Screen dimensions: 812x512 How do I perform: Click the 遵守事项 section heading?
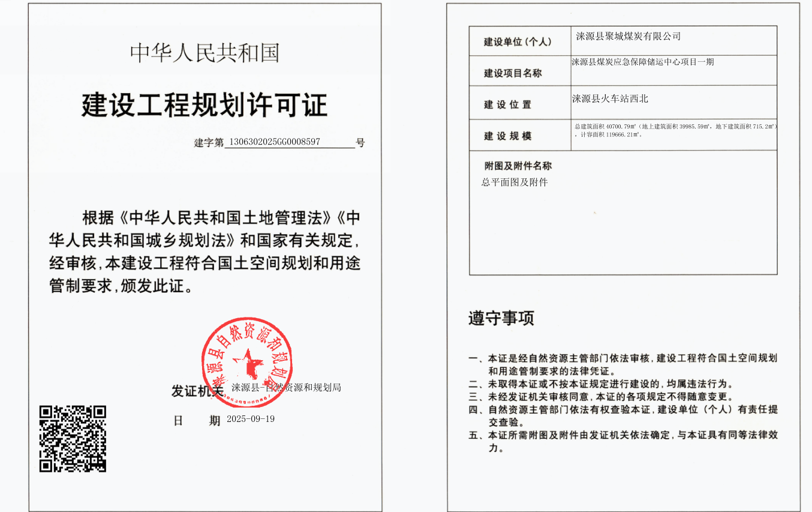(501, 318)
